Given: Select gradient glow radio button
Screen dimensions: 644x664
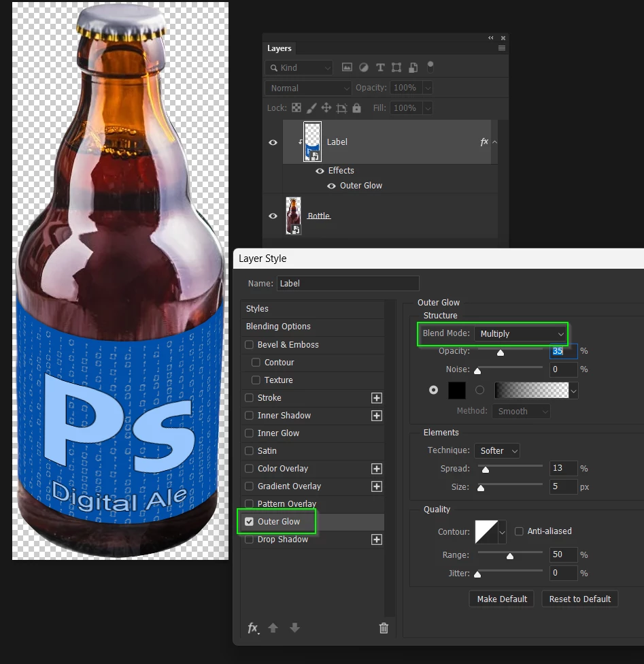Looking at the screenshot, I should point(479,390).
